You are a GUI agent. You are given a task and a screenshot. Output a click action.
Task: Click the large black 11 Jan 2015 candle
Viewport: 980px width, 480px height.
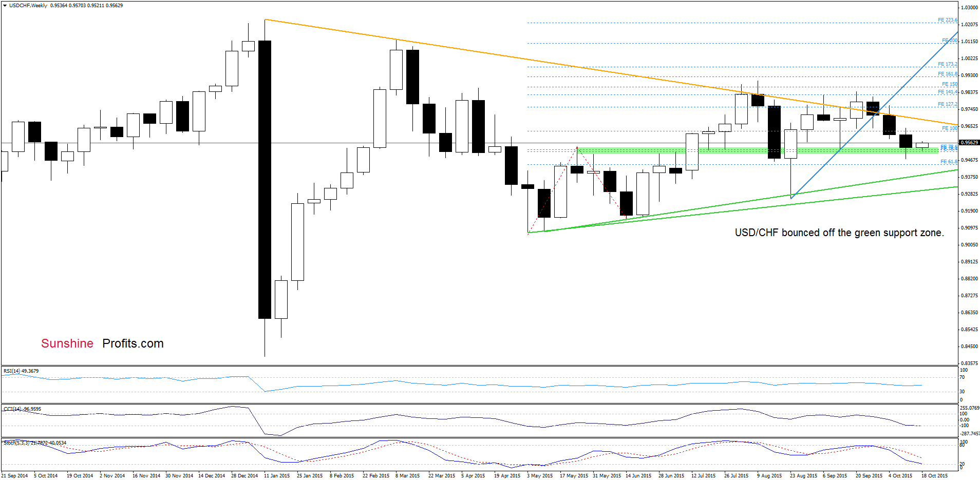click(265, 180)
